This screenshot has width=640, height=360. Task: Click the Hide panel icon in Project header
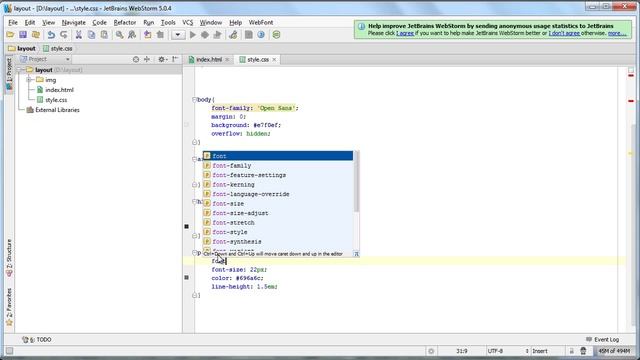[175, 60]
